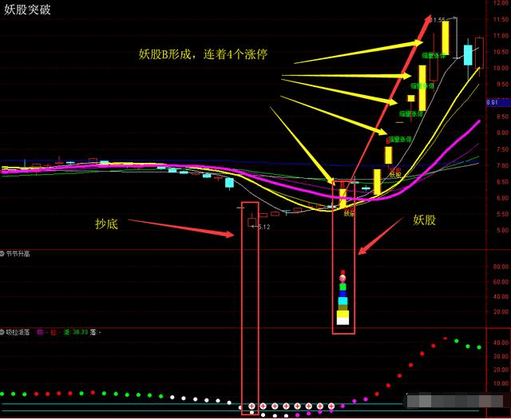The width and height of the screenshot is (511, 420).
Task: Click the 7.00 price axis label
Action: (x=502, y=165)
